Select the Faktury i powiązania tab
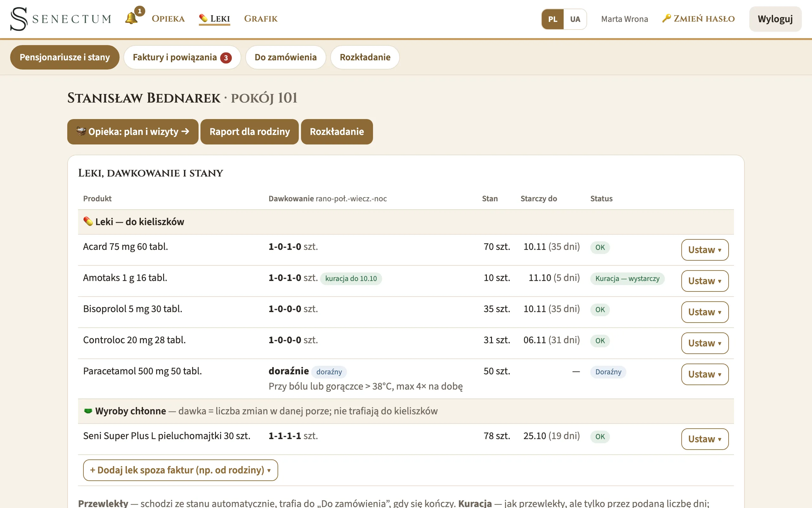Image resolution: width=812 pixels, height=508 pixels. (x=182, y=57)
